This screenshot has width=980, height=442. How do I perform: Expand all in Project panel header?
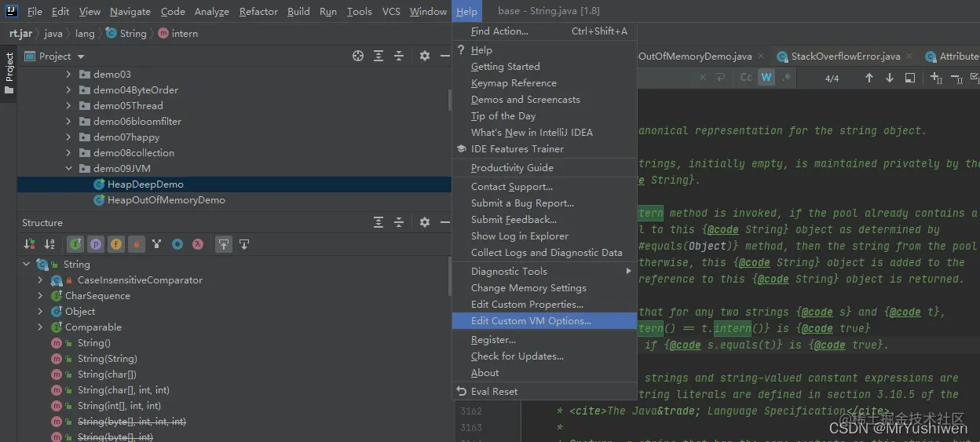pyautogui.click(x=378, y=56)
